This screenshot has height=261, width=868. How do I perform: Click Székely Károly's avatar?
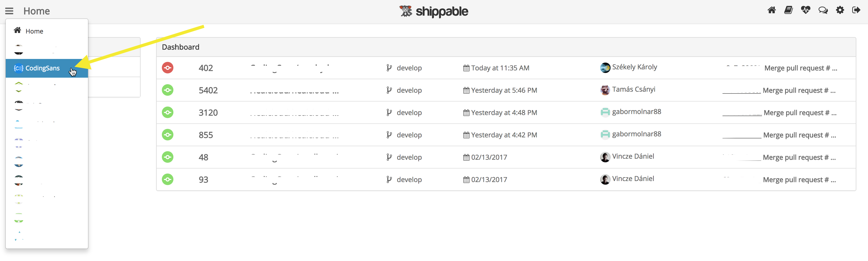[x=605, y=68]
